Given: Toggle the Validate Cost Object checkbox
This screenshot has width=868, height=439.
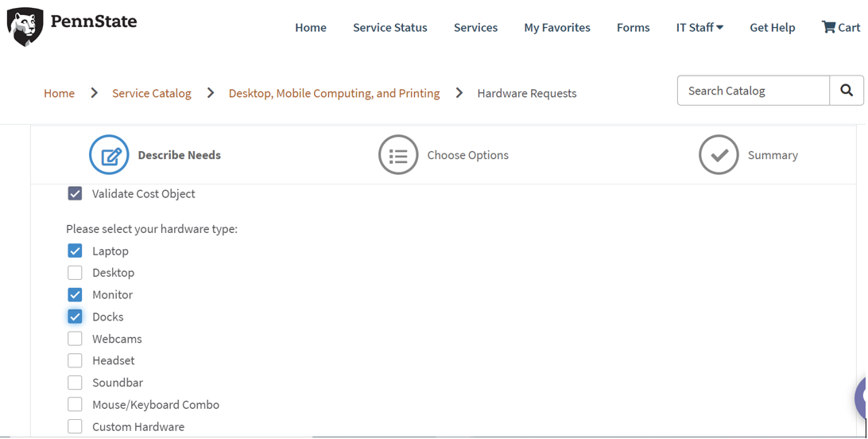Looking at the screenshot, I should (x=75, y=194).
